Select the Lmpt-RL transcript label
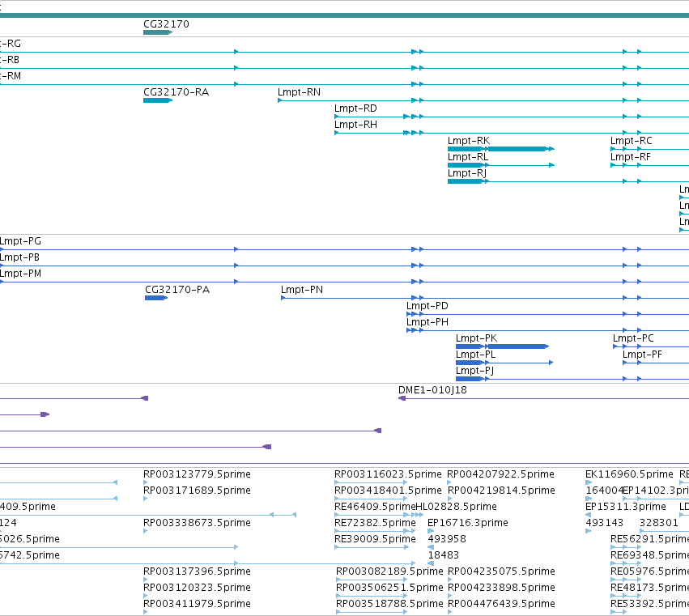This screenshot has height=616, width=689. point(467,157)
